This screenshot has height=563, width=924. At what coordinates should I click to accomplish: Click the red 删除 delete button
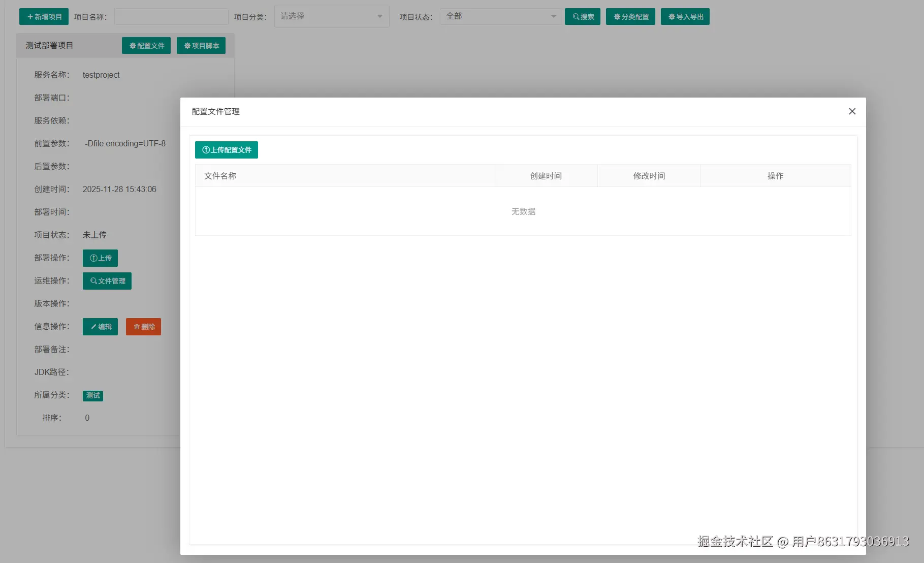(143, 327)
